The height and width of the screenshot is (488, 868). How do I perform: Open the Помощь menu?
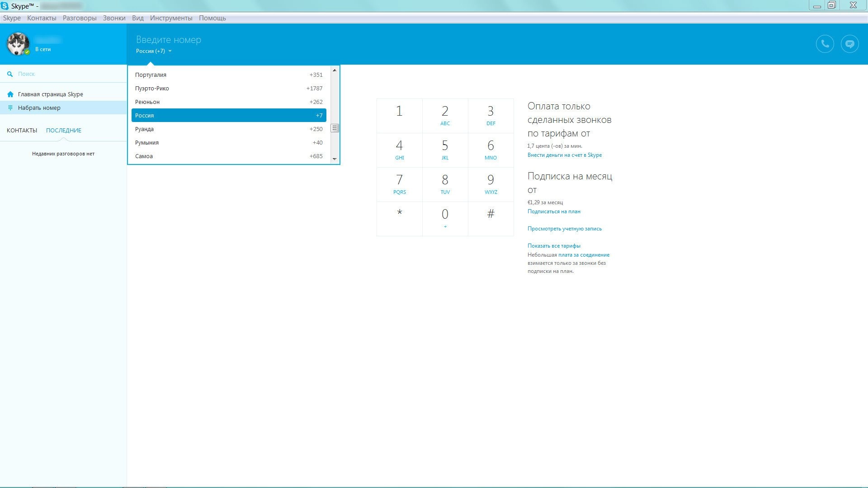(x=212, y=18)
